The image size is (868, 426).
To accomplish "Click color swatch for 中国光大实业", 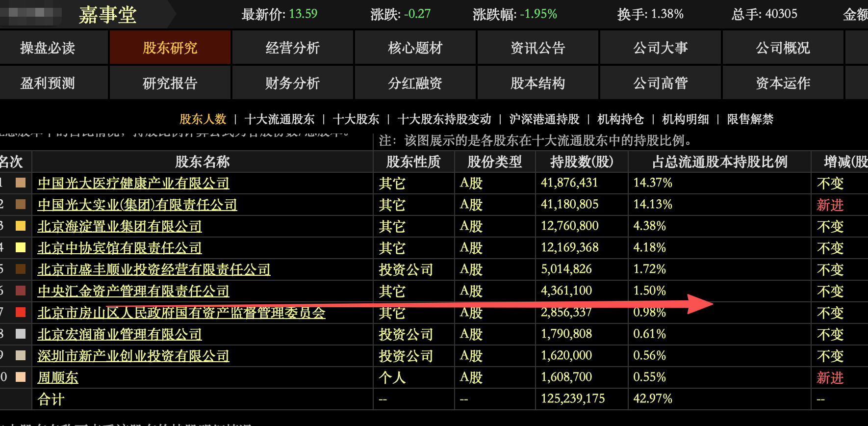I will 21,204.
